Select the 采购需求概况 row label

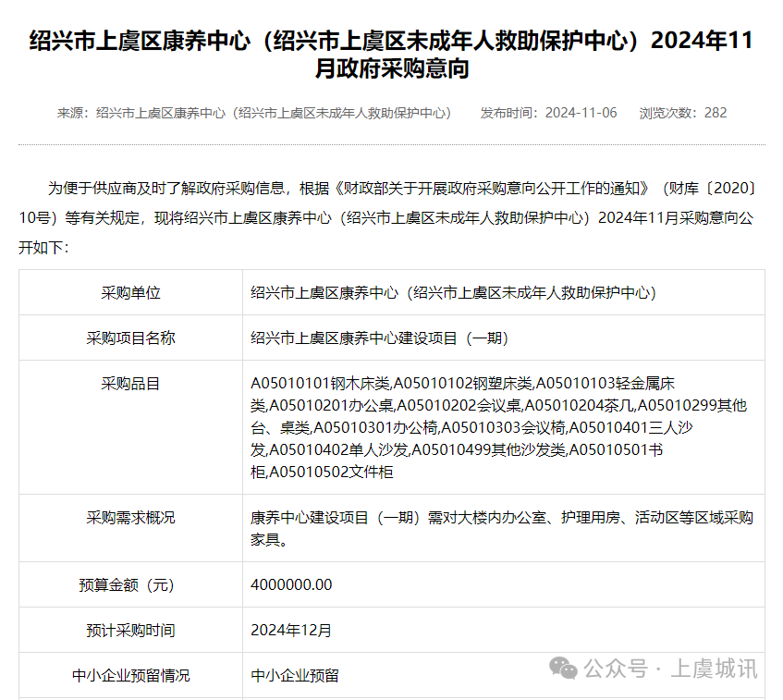130,518
